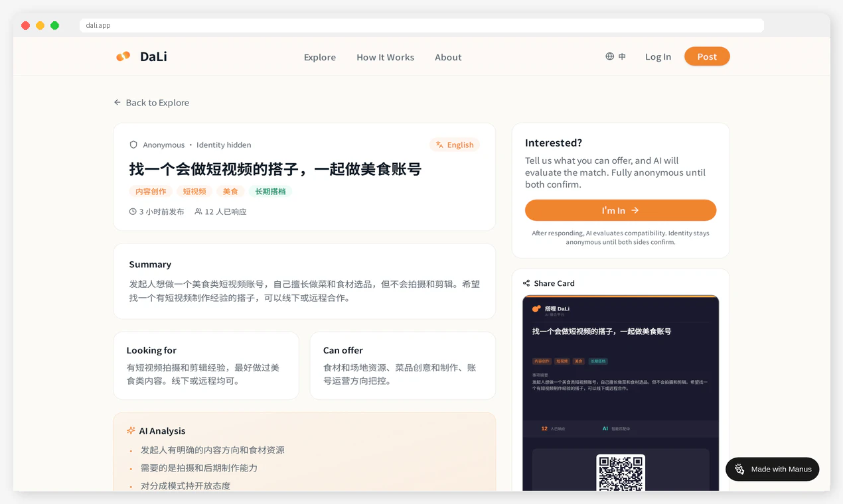The width and height of the screenshot is (843, 504).
Task: Open the DaLi home text link
Action: 153,57
